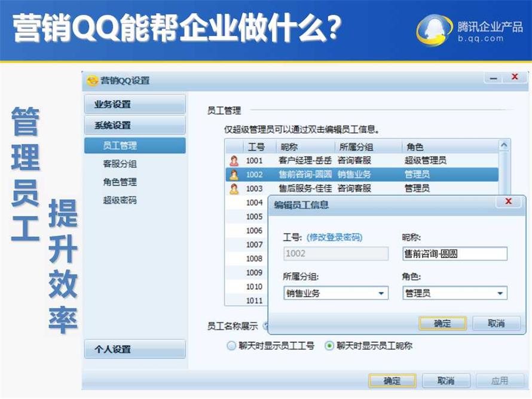The width and height of the screenshot is (532, 399).
Task: Click the 营销QQ设置 title bar icon
Action: click(x=93, y=81)
